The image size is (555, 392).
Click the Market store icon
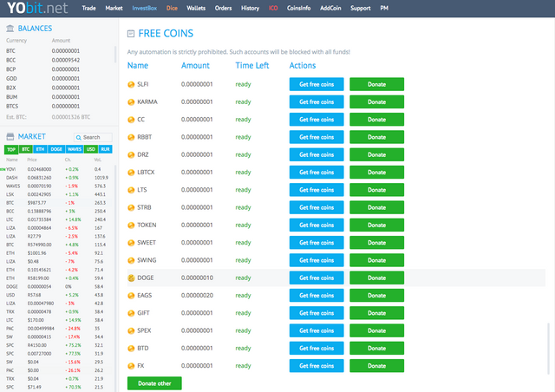coord(10,136)
